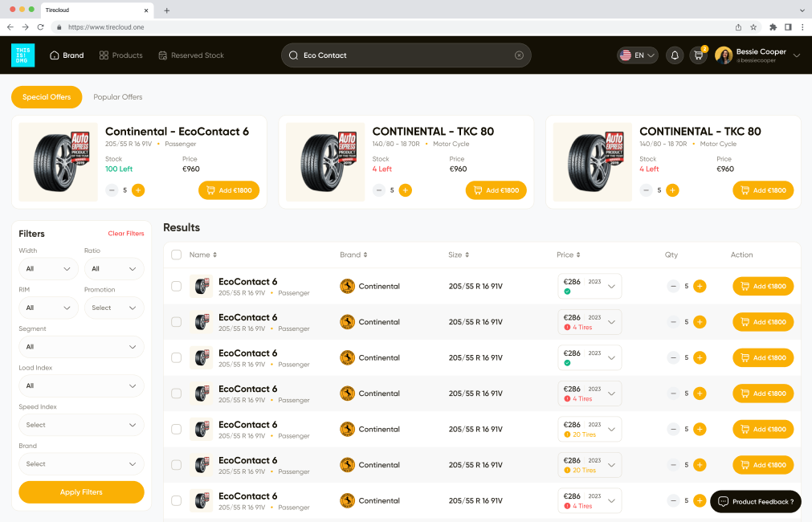Increase quantity in the first results row
The image size is (812, 522).
(x=700, y=286)
